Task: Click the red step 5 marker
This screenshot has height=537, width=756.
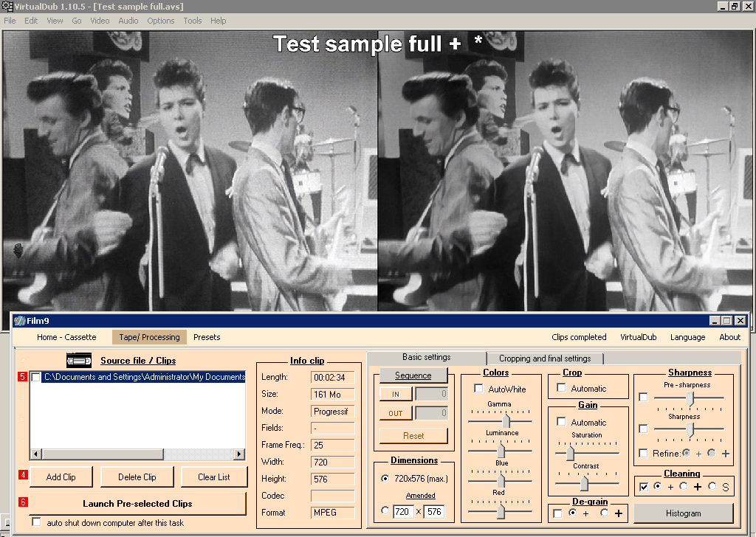Action: pos(23,377)
